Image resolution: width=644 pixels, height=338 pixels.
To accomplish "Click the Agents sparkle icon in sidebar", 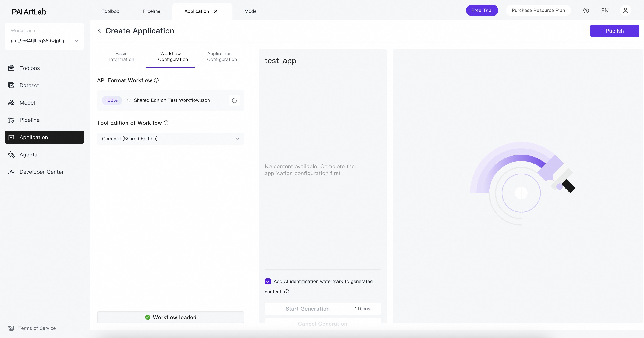I will click(x=11, y=155).
